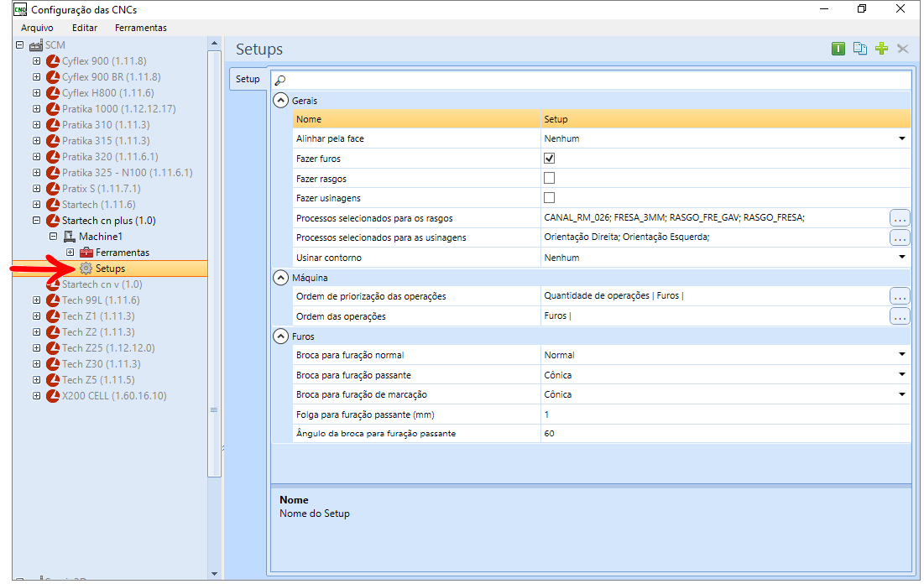Open the Editar menu
This screenshot has height=584, width=924.
coord(85,28)
